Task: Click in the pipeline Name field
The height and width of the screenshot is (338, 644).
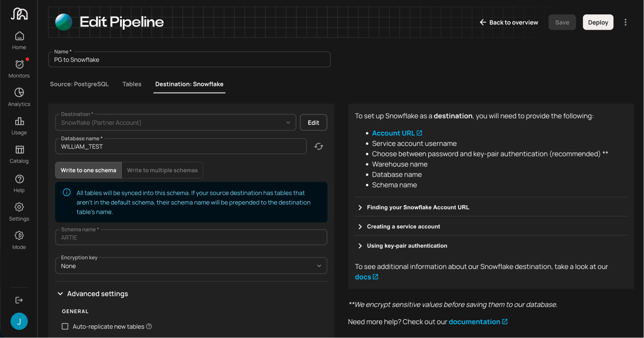Action: 189,59
